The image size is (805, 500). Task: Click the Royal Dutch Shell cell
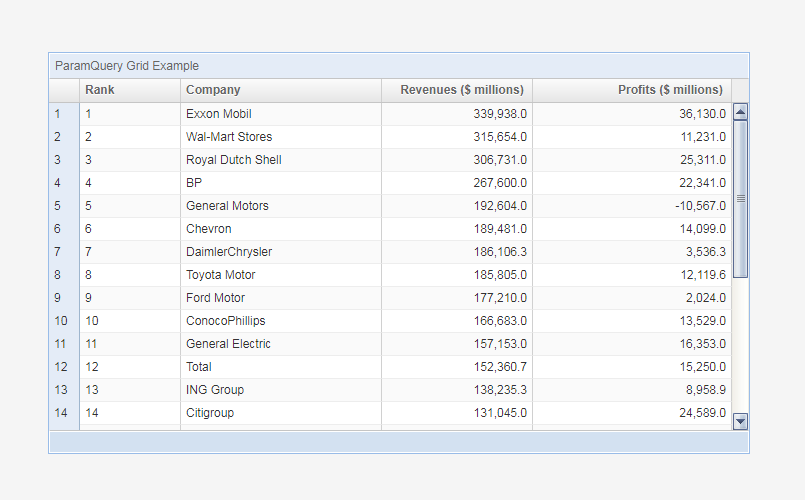point(280,160)
